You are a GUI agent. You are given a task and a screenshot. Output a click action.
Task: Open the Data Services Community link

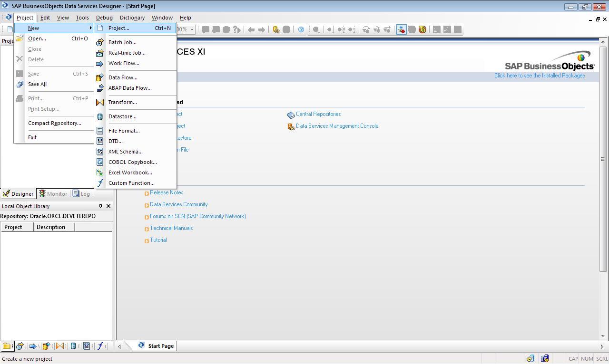[x=178, y=204]
